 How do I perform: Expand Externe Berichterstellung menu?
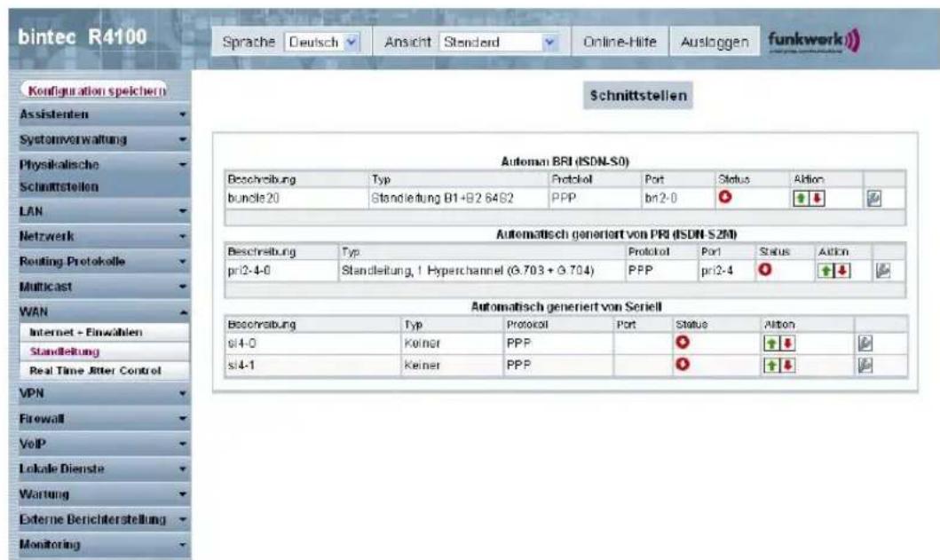104,519
